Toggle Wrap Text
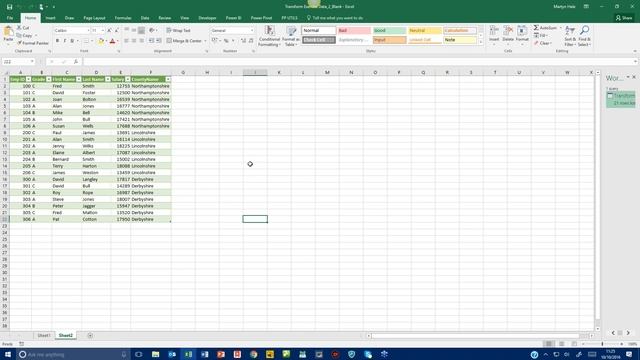The height and width of the screenshot is (360, 640). [178, 31]
